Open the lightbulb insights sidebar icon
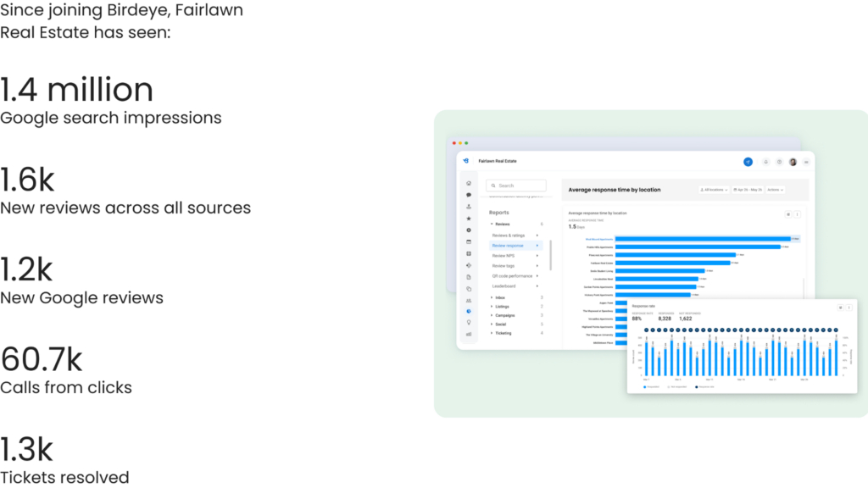The height and width of the screenshot is (488, 868). (468, 323)
